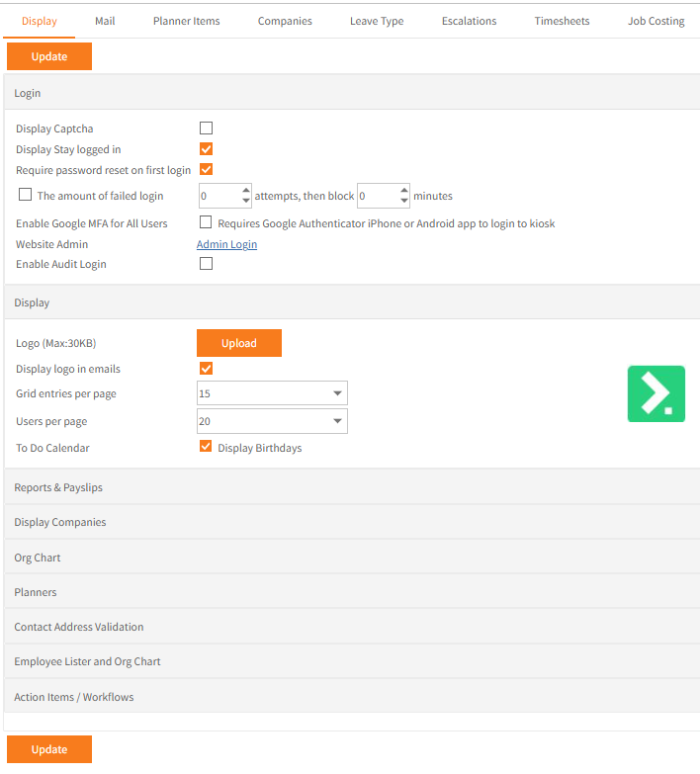Screen dimensions: 700x774
Task: Expand Contact Address Validation section
Action: click(79, 627)
